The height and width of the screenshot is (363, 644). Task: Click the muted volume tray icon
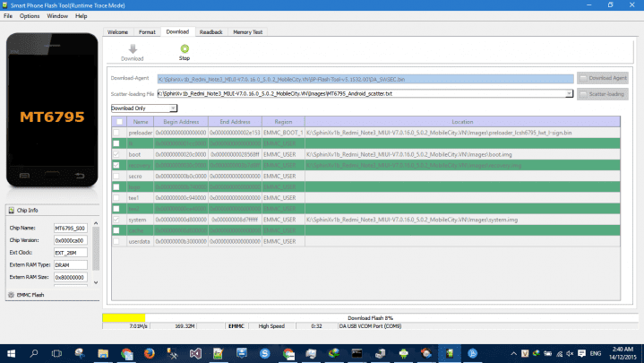(x=570, y=353)
